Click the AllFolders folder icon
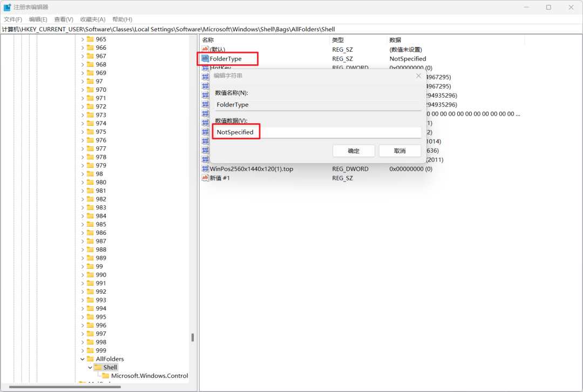This screenshot has width=583, height=392. [x=90, y=359]
